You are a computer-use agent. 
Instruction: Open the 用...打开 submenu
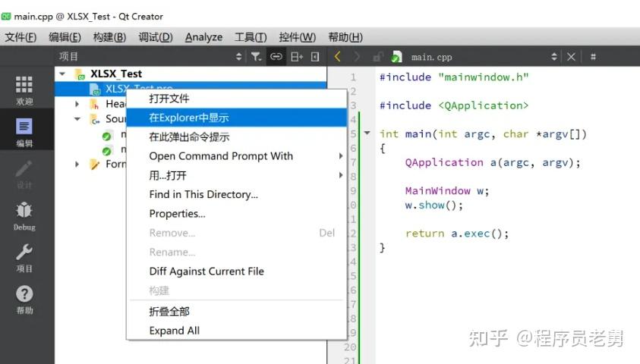click(341, 175)
